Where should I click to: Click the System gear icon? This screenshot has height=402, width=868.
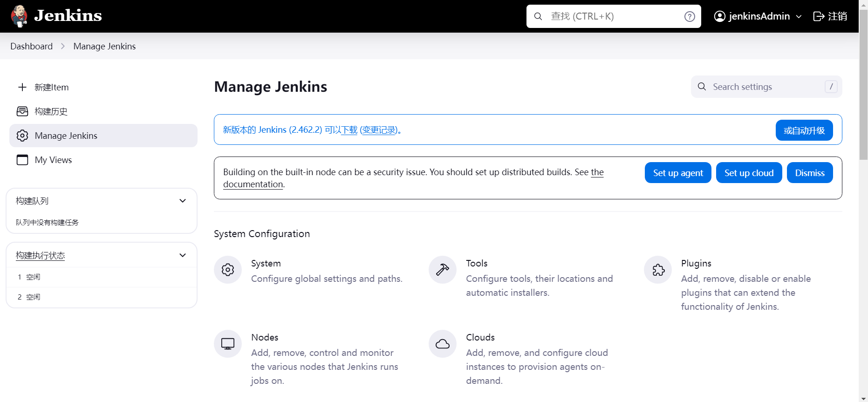tap(228, 270)
